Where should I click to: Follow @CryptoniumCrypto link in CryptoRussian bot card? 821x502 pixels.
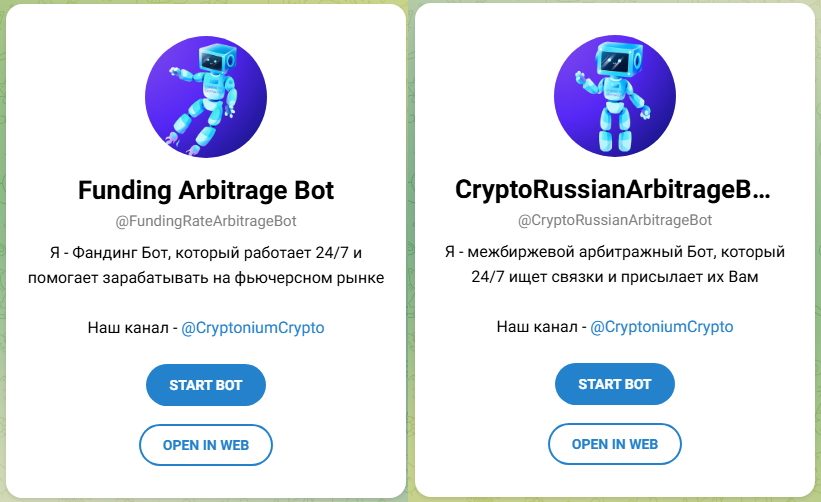[662, 327]
